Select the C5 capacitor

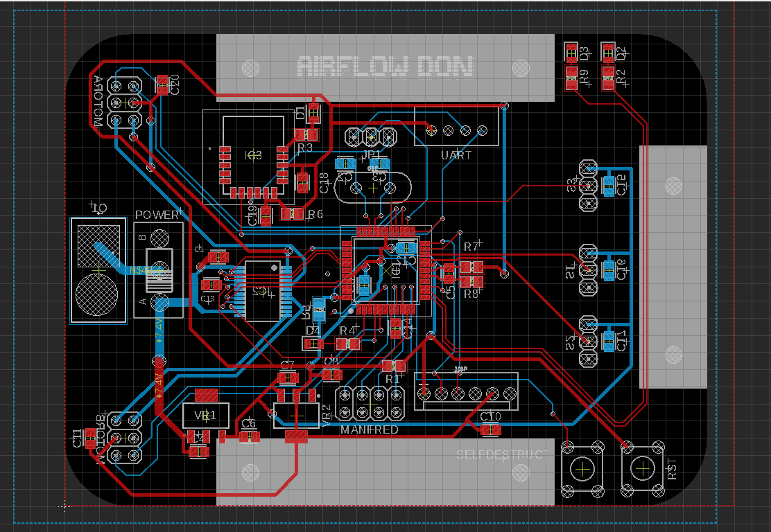click(449, 274)
